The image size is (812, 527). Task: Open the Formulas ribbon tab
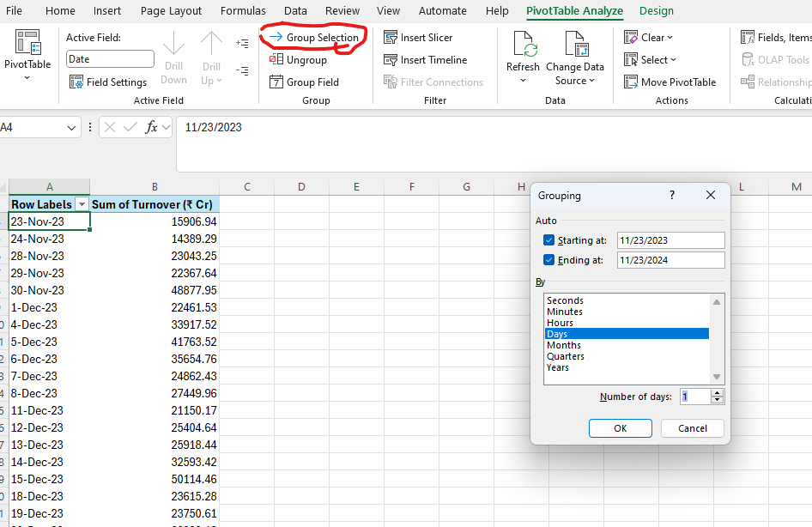(243, 10)
